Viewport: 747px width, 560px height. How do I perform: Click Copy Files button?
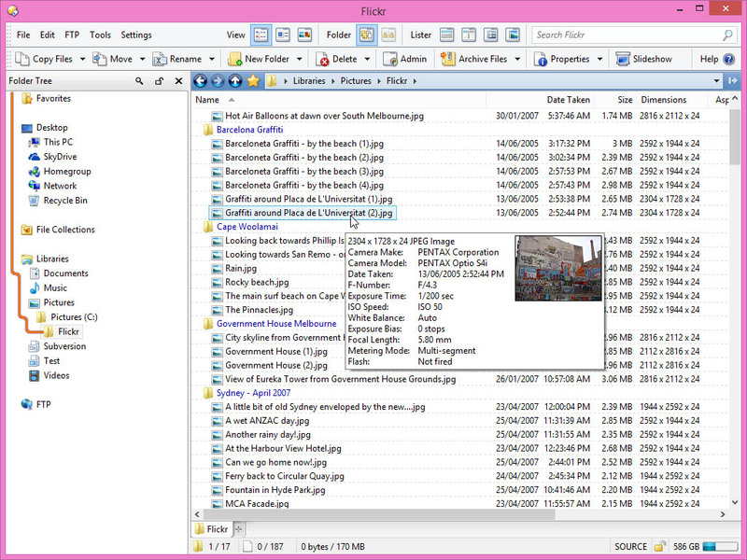tap(44, 59)
